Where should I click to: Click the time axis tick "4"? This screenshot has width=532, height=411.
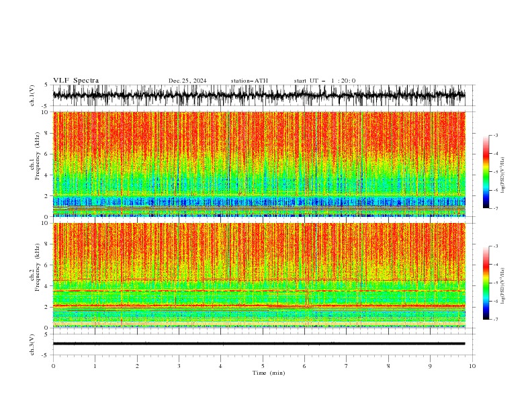[220, 366]
